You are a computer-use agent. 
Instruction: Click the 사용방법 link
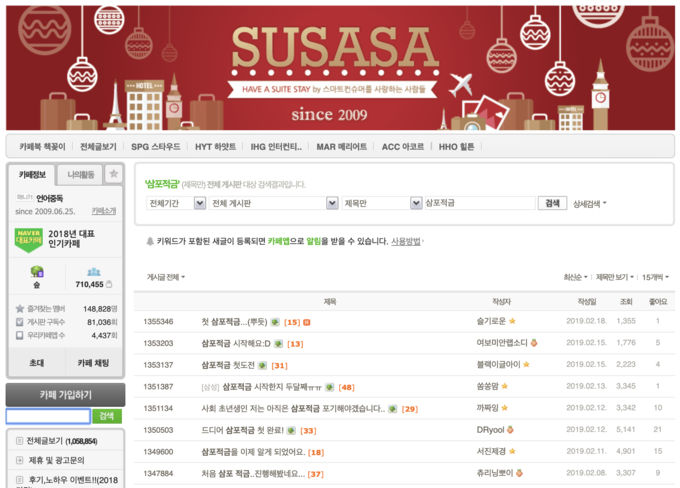[405, 241]
